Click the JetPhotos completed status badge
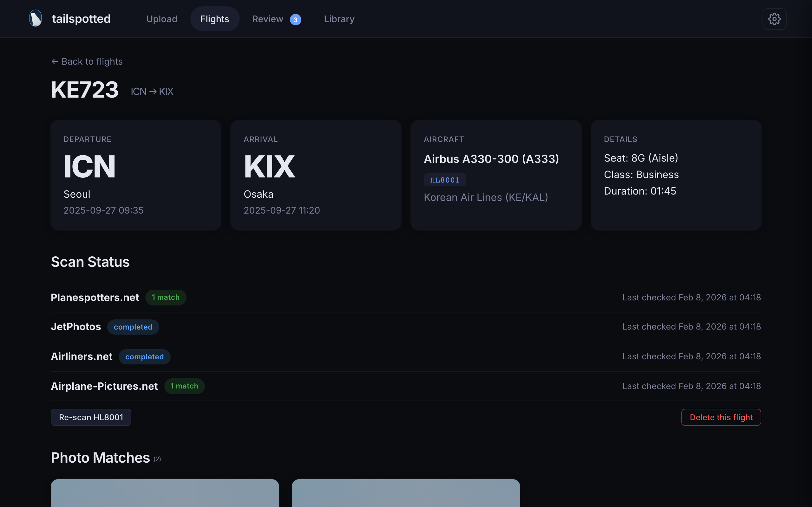This screenshot has height=507, width=812. coord(133,327)
